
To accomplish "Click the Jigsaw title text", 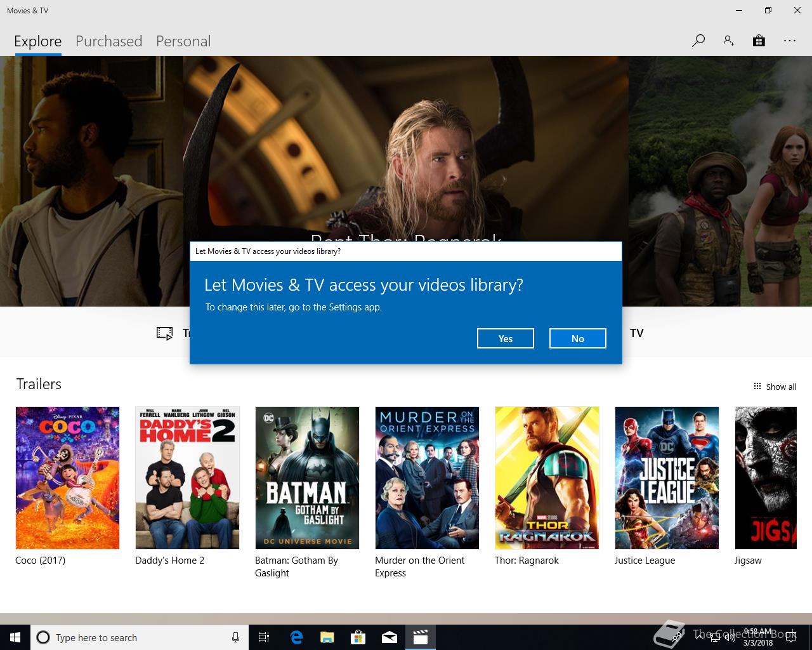I will 748,560.
